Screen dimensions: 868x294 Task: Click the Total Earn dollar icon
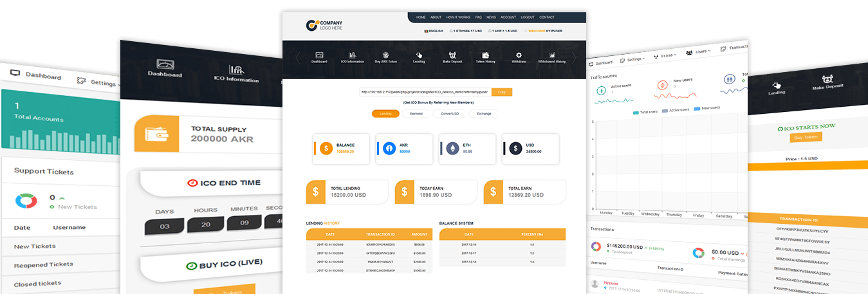tap(492, 192)
